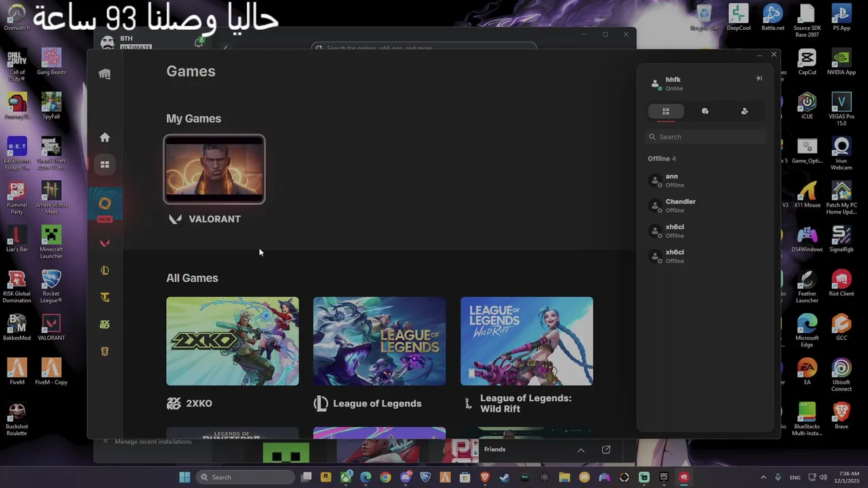Image resolution: width=868 pixels, height=488 pixels.
Task: Open the 2XKO game card
Action: pos(233,341)
